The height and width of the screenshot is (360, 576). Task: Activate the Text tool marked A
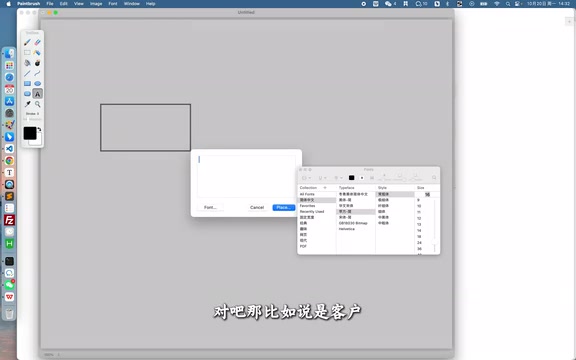pyautogui.click(x=37, y=94)
